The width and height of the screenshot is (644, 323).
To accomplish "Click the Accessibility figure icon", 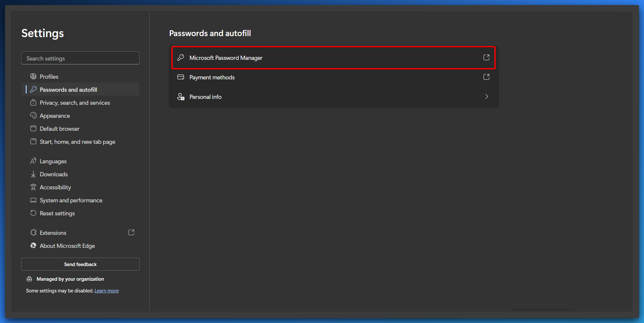I will pos(33,187).
